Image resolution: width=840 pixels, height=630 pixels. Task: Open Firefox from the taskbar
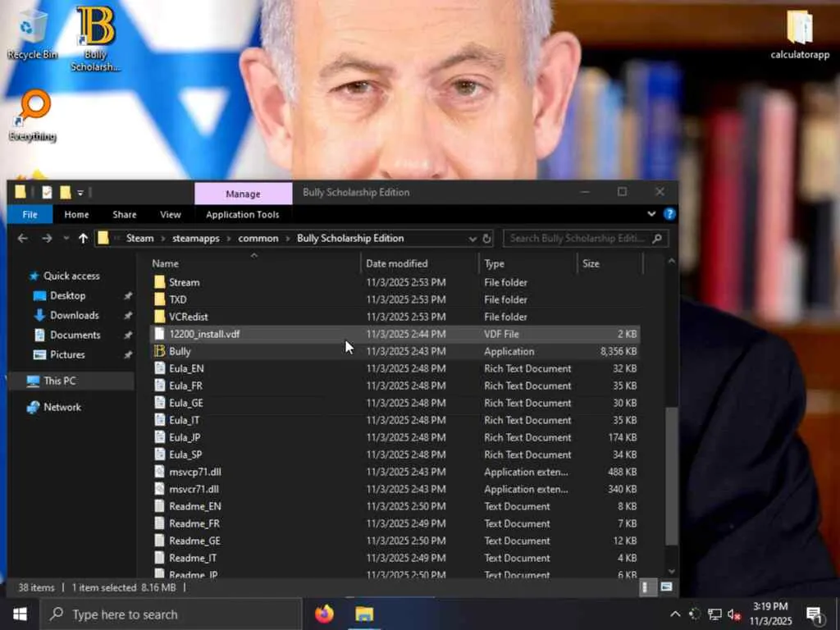click(324, 614)
